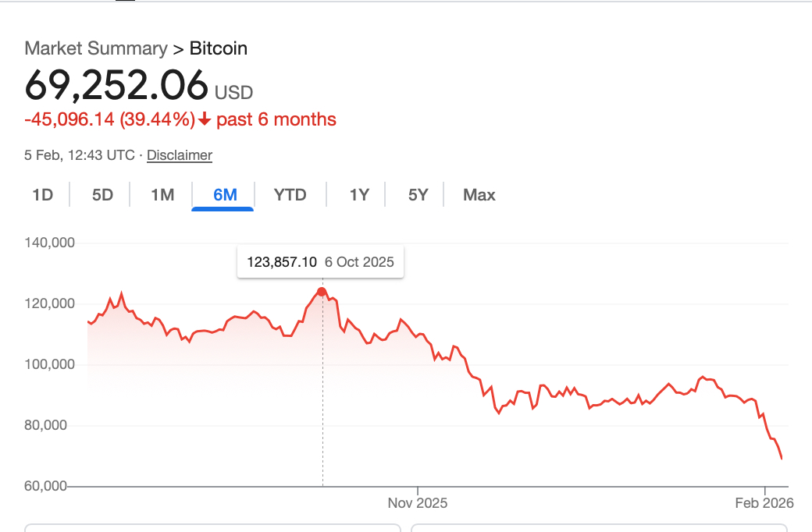
Task: Click the red down-arrow price change icon
Action: [x=205, y=120]
